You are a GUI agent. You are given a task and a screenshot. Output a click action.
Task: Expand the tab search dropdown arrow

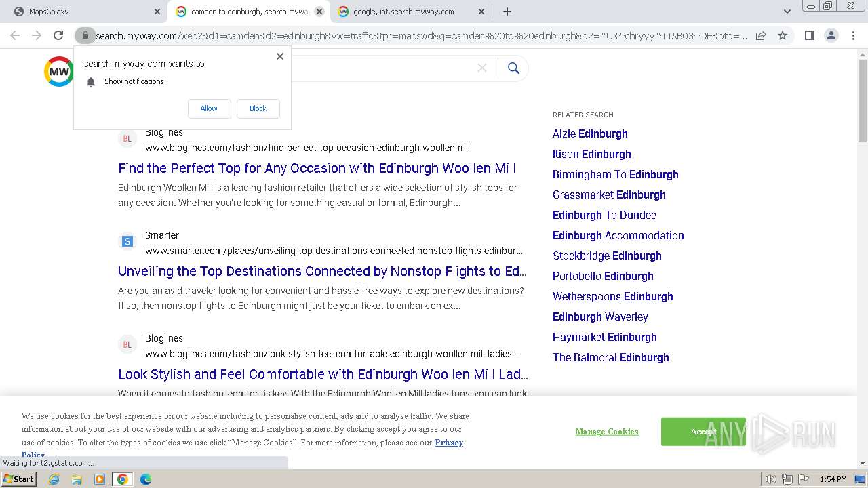tap(787, 12)
